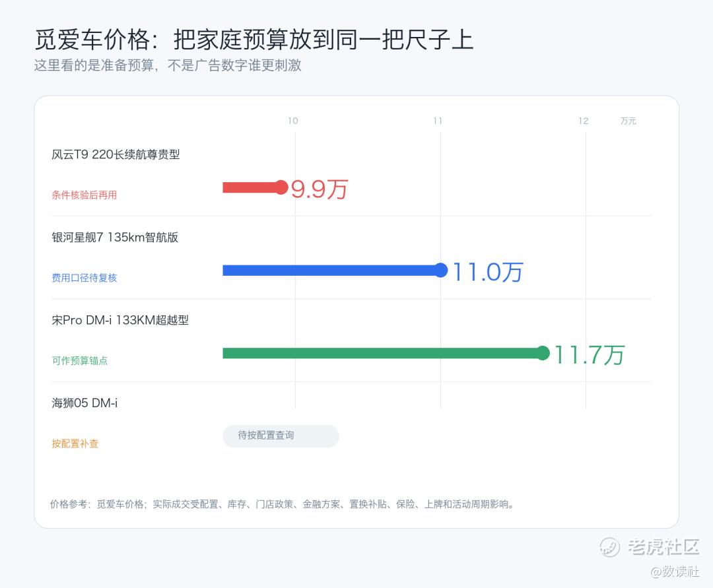
Task: Click the blue 11.0万 value label
Action: point(487,272)
